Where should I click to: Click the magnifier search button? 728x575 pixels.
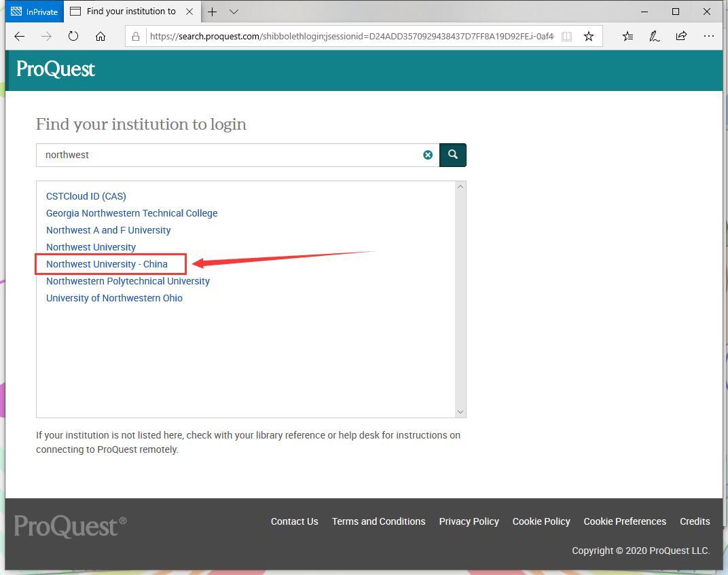[453, 155]
